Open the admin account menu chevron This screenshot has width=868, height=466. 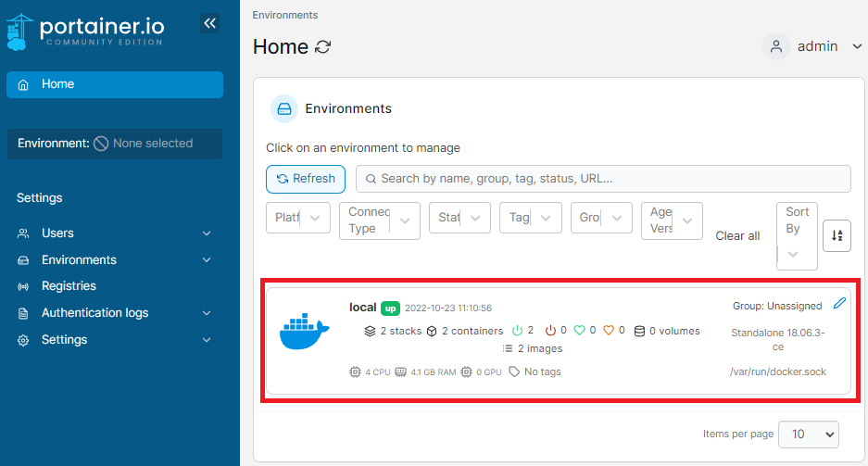857,46
